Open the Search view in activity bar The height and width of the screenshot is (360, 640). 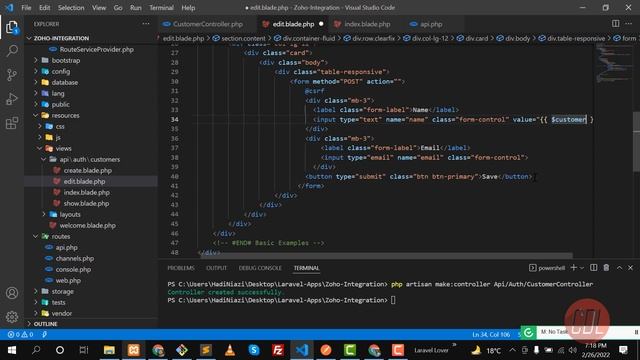pos(12,51)
